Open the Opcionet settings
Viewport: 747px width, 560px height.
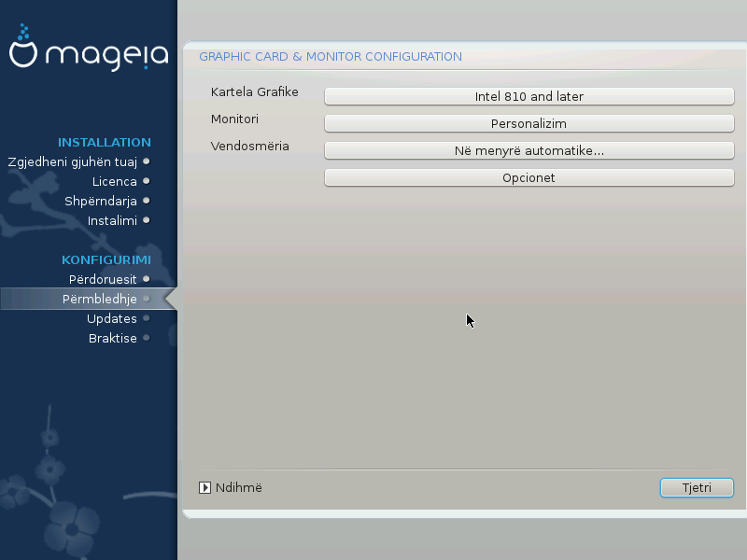[529, 177]
